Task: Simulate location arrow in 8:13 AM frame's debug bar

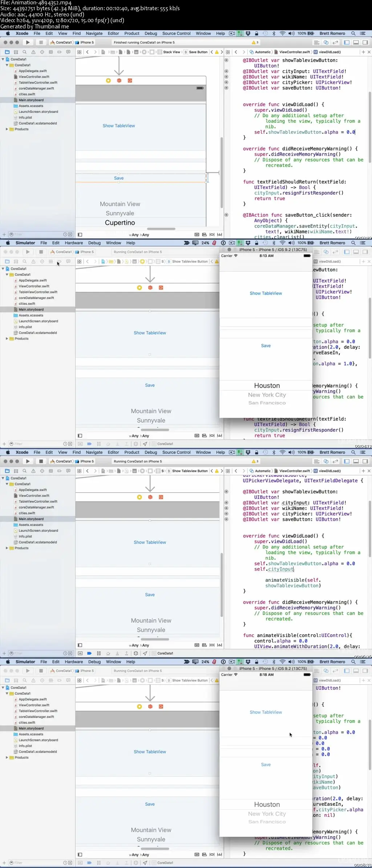Action: (145, 444)
